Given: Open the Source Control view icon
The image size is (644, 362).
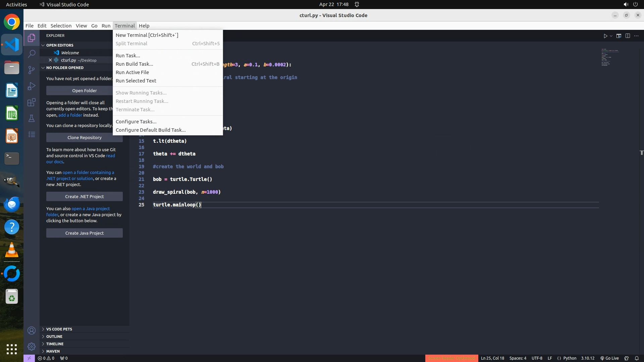Looking at the screenshot, I should (x=32, y=70).
